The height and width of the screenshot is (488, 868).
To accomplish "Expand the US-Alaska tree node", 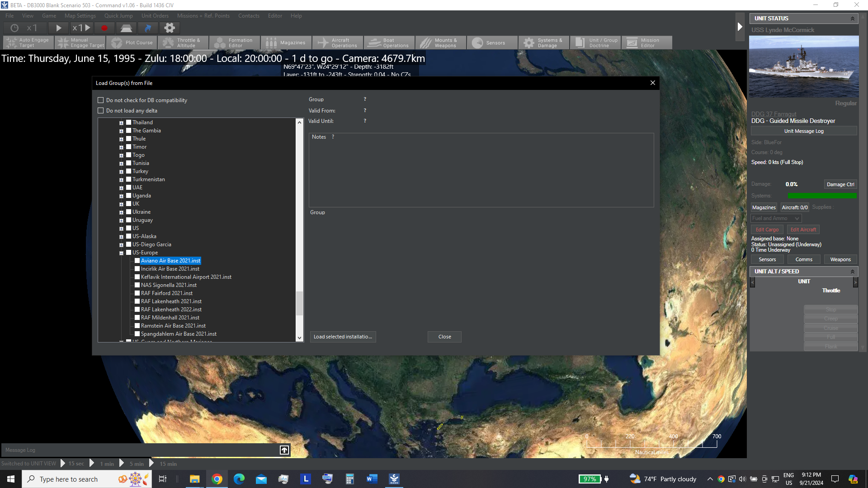I will pos(121,237).
